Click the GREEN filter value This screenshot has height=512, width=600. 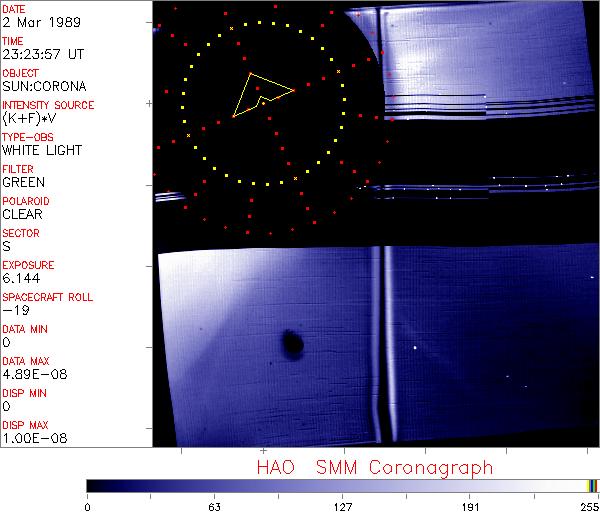(23, 183)
